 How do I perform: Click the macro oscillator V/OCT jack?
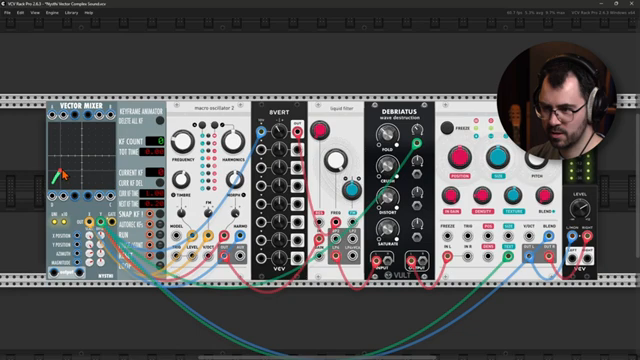208,256
